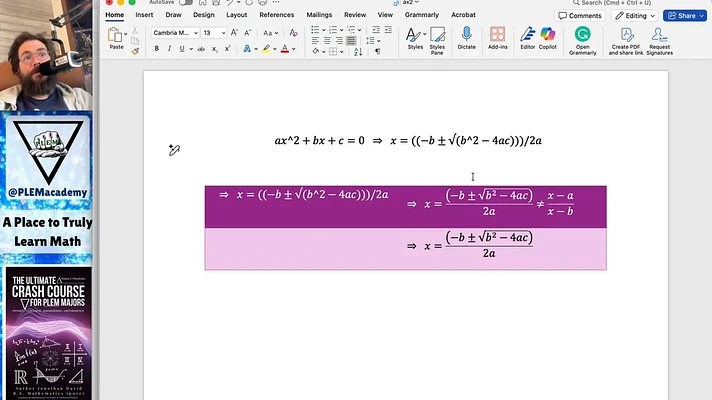Viewport: 712px width, 400px height.
Task: Toggle the AutoSave switch
Action: click(185, 2)
